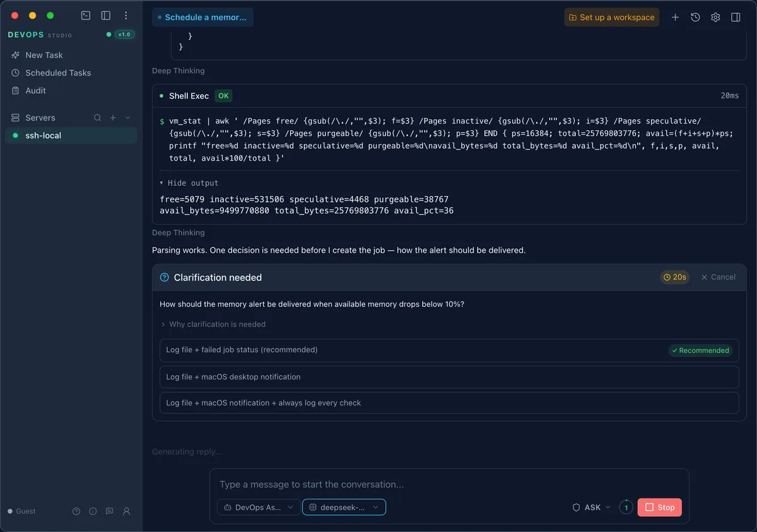The image size is (757, 532).
Task: Click the v1.0 version badge
Action: click(x=124, y=34)
